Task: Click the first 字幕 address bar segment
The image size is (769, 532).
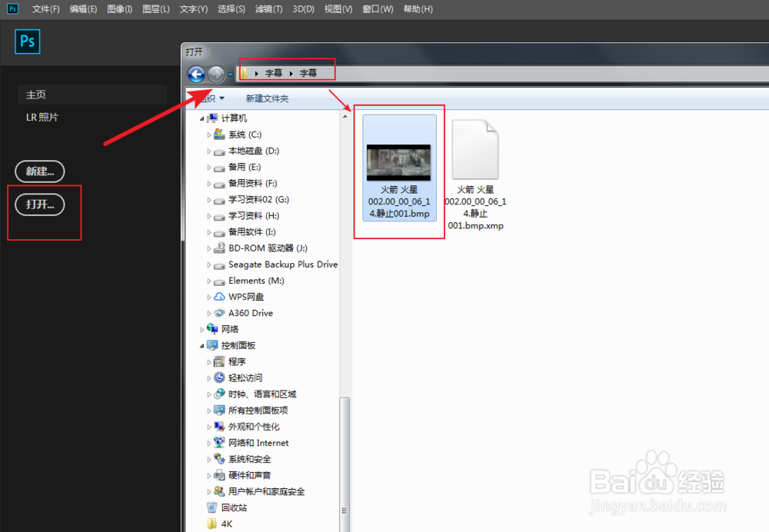Action: (274, 73)
